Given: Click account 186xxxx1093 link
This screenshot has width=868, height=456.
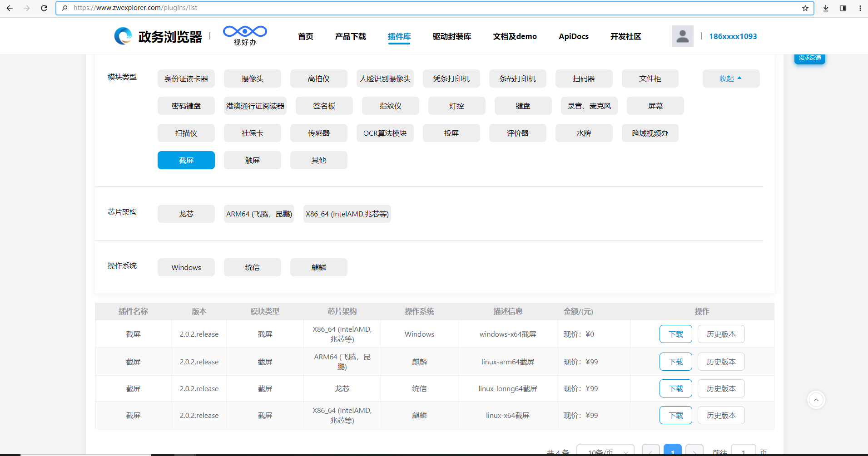Looking at the screenshot, I should point(733,36).
